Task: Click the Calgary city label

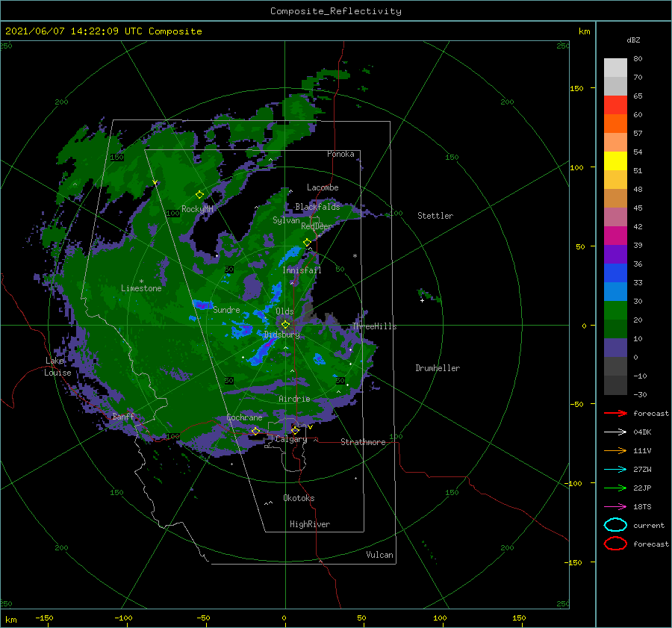Action: [291, 439]
